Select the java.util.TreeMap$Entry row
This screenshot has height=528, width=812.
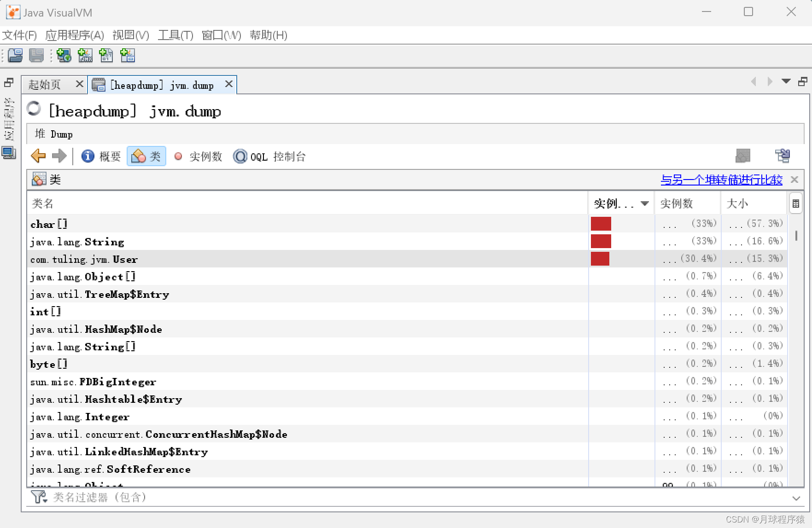(407, 294)
